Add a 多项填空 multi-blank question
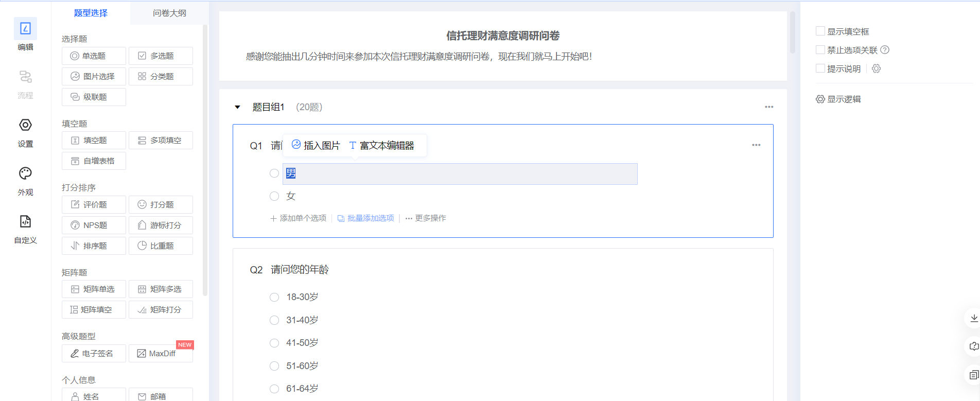Screen dimensions: 980x401 161,140
